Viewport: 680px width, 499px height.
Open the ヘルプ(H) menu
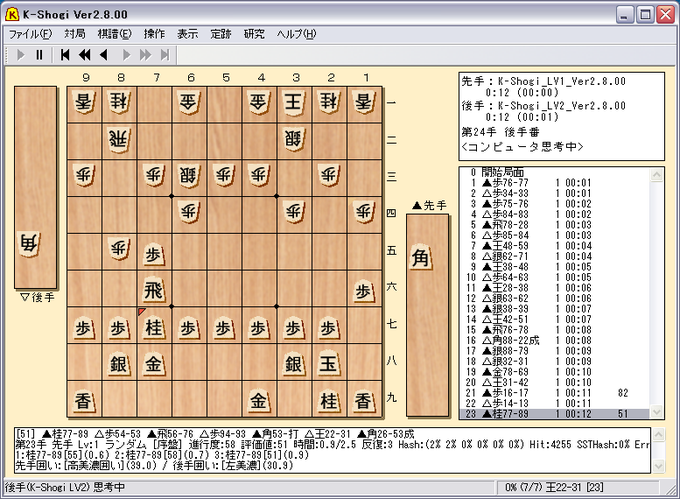pyautogui.click(x=297, y=34)
